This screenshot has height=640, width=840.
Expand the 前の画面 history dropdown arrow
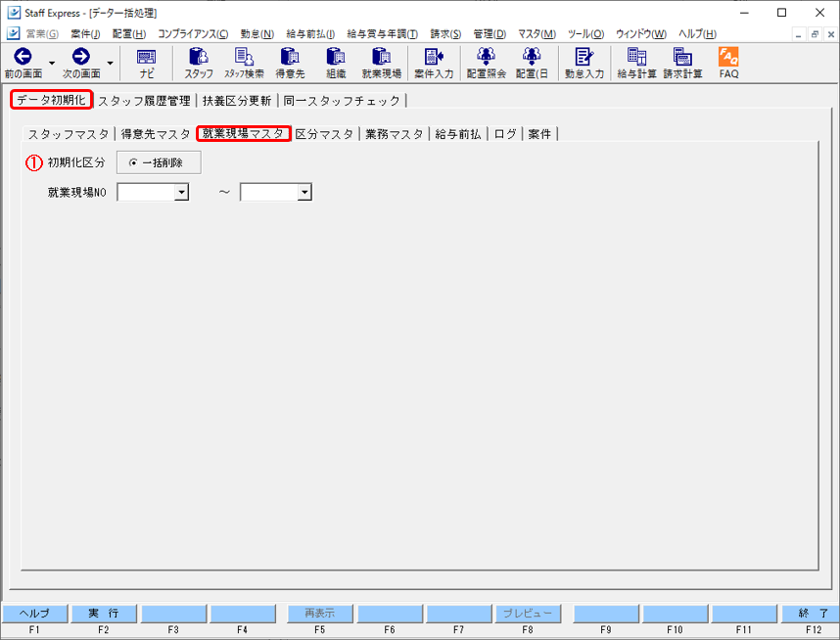(x=52, y=64)
